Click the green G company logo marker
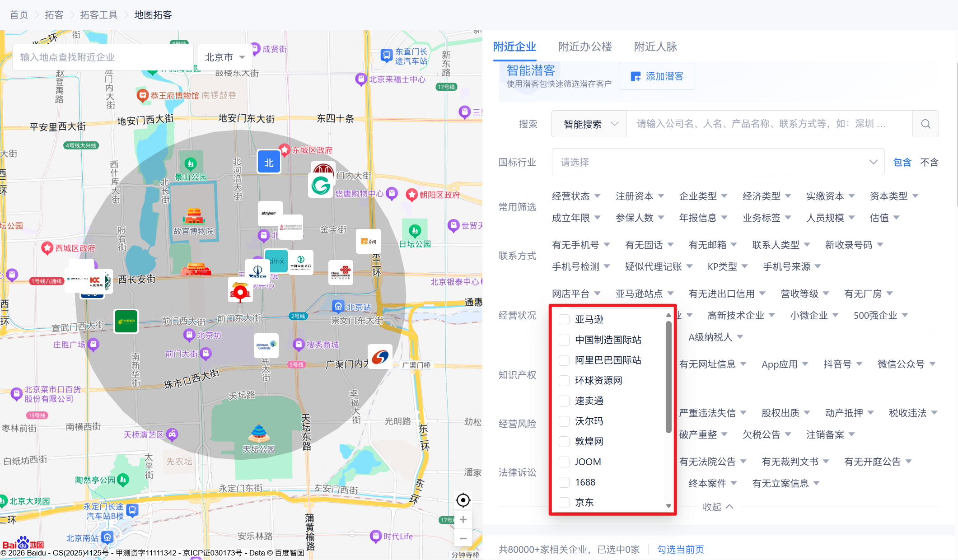The height and width of the screenshot is (560, 958). point(321,186)
